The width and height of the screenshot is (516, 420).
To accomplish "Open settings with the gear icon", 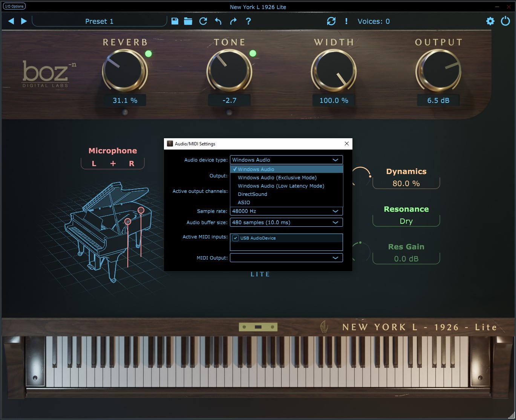I will tap(490, 21).
